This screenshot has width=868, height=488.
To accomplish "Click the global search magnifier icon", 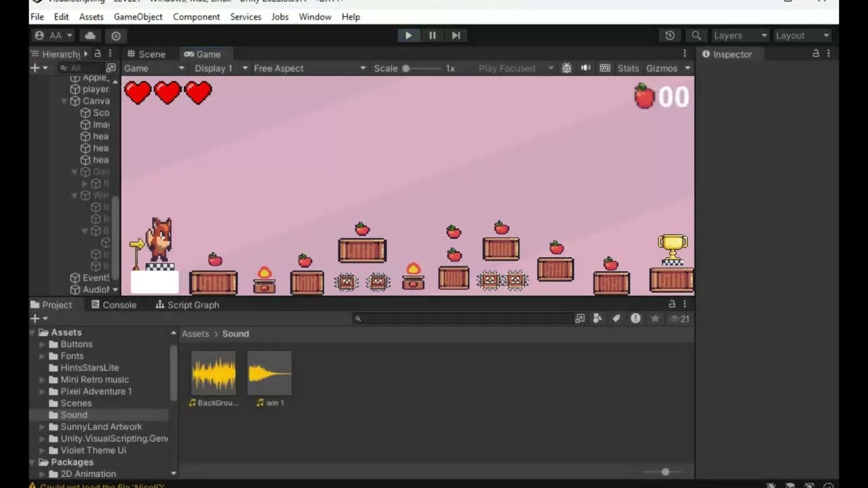I will click(x=696, y=35).
